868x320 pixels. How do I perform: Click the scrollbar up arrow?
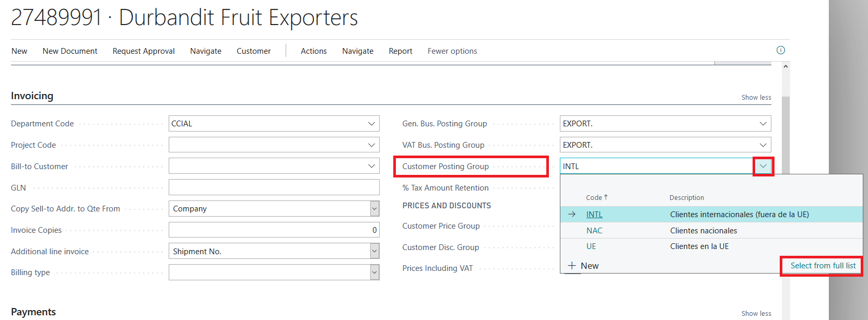(x=785, y=67)
